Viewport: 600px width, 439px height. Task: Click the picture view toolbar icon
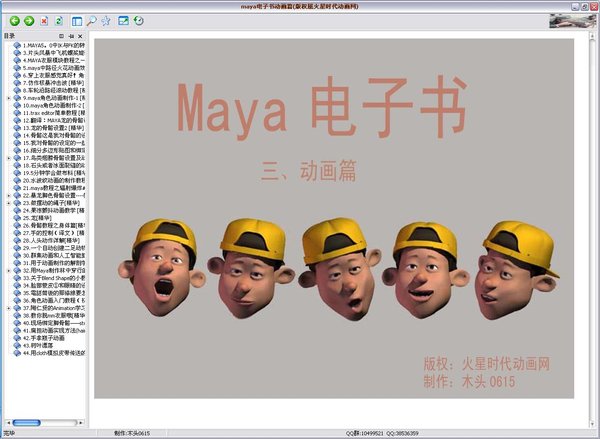pos(123,21)
